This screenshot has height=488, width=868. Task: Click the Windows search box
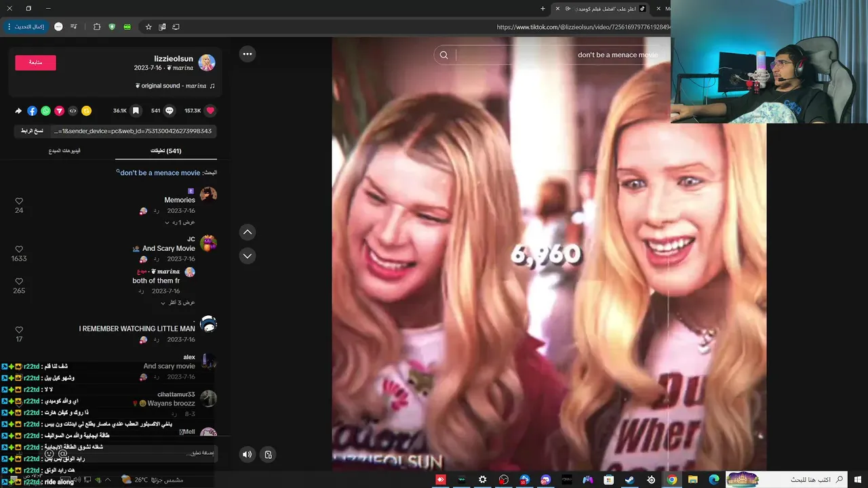[787, 480]
